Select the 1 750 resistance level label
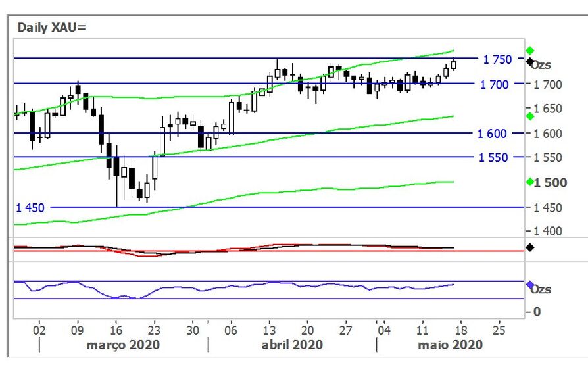Screen dimensions: 588x369 pyautogui.click(x=497, y=59)
